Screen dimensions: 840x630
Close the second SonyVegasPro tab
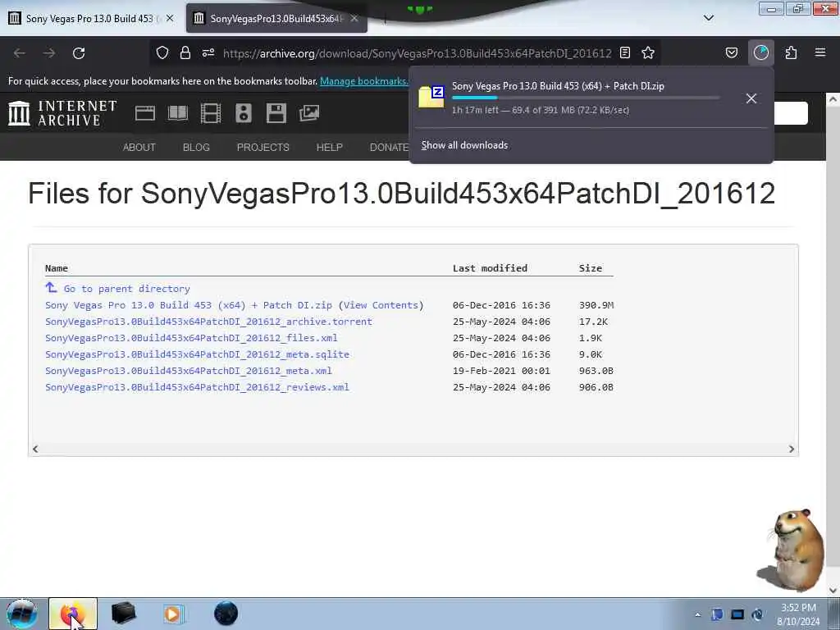coord(354,18)
